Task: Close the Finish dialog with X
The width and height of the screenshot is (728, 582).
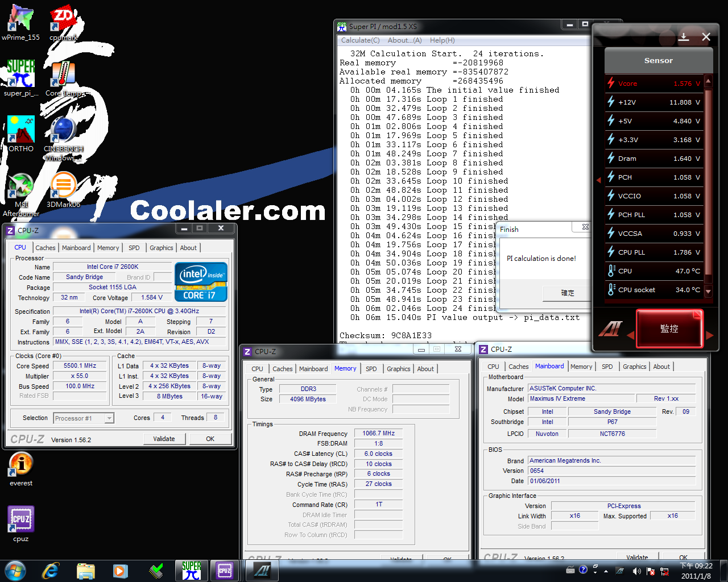Action: (x=585, y=227)
